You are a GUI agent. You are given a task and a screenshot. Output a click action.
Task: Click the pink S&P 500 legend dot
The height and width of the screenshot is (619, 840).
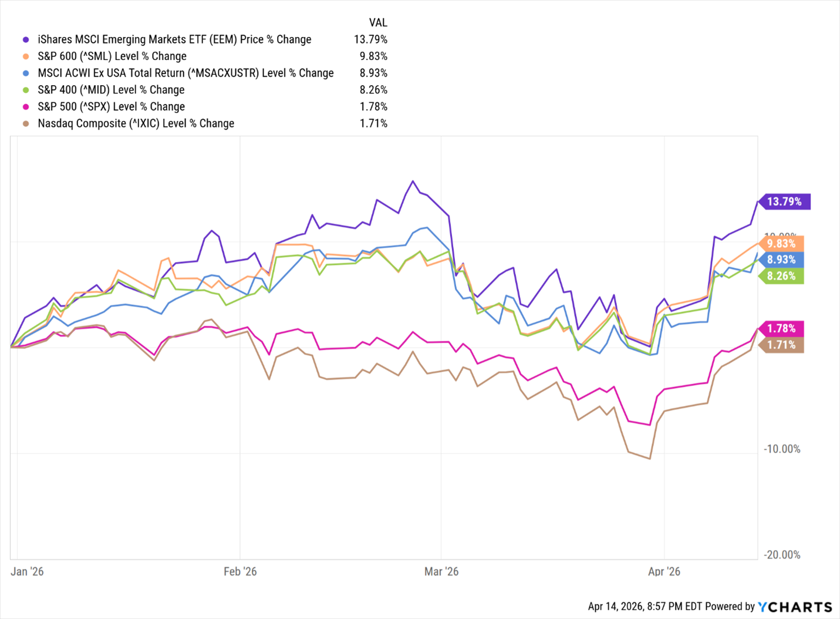tap(26, 107)
